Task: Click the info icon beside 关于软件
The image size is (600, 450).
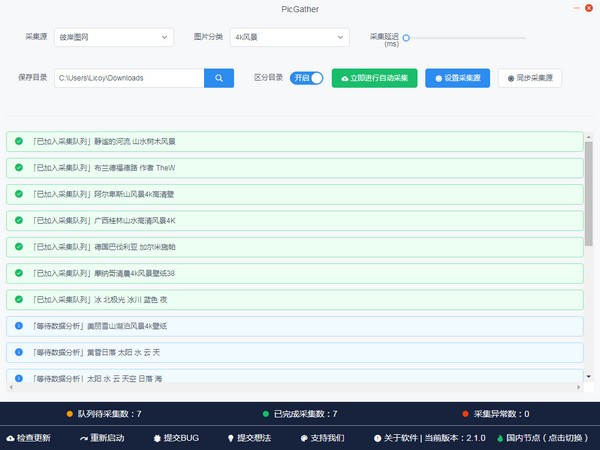Action: [377, 439]
